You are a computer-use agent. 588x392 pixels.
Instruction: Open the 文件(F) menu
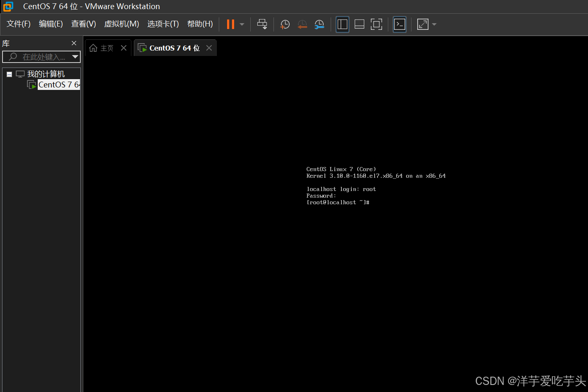(19, 24)
